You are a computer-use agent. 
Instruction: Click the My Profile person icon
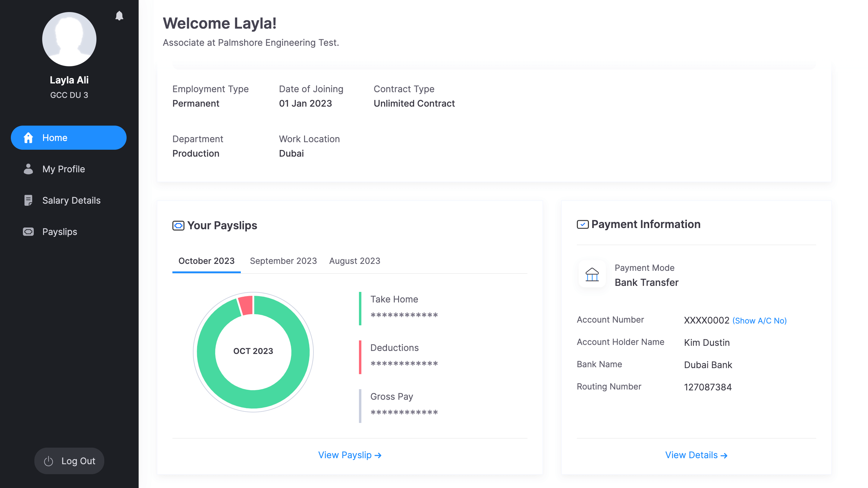tap(28, 169)
